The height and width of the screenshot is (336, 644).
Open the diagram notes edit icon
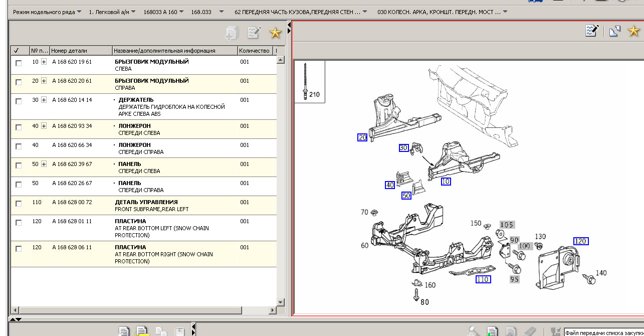[592, 32]
